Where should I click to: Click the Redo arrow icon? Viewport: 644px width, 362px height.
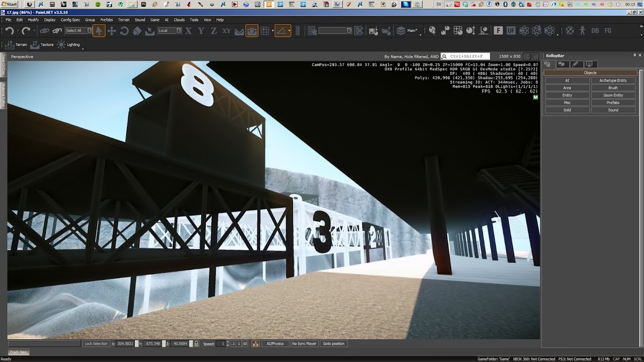(26, 31)
